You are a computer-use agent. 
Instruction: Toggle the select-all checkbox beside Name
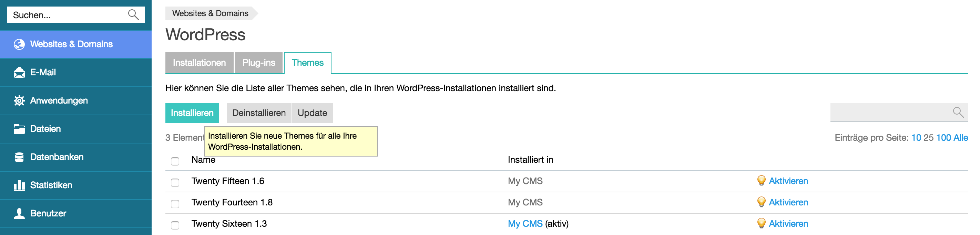tap(175, 161)
